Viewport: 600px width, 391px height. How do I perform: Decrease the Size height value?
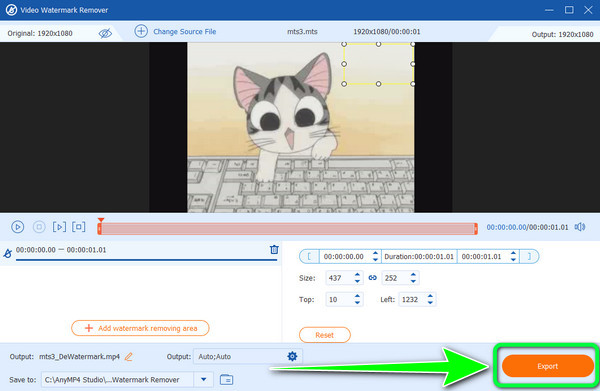(413, 281)
